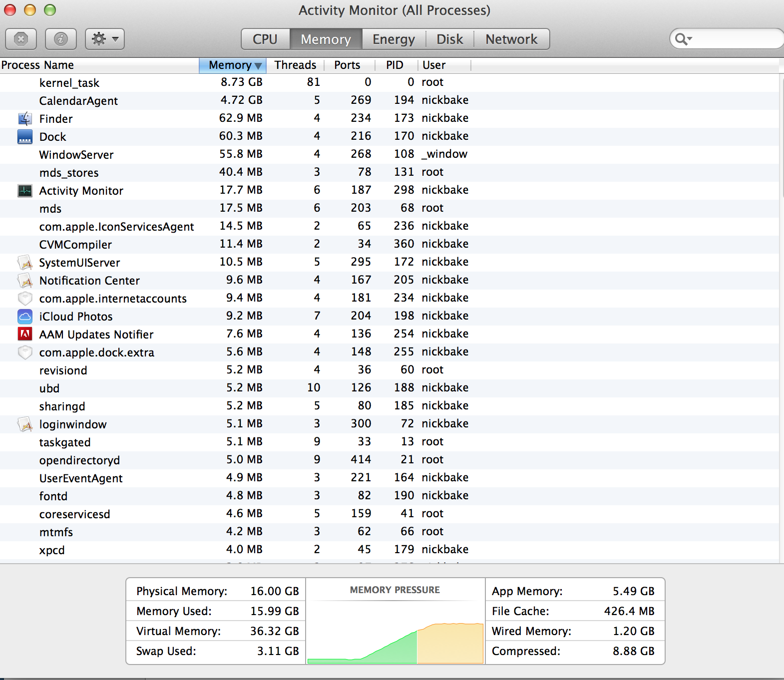Select the revisiond process
Viewport: 784px width, 680px height.
pyautogui.click(x=390, y=370)
